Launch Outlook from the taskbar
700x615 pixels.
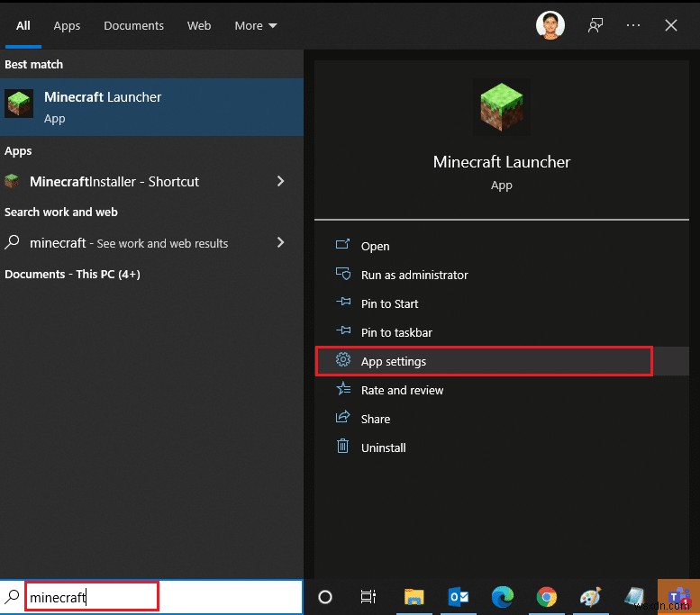(458, 597)
